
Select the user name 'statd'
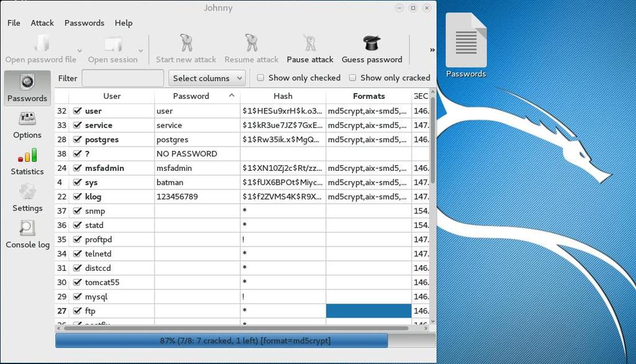[94, 225]
